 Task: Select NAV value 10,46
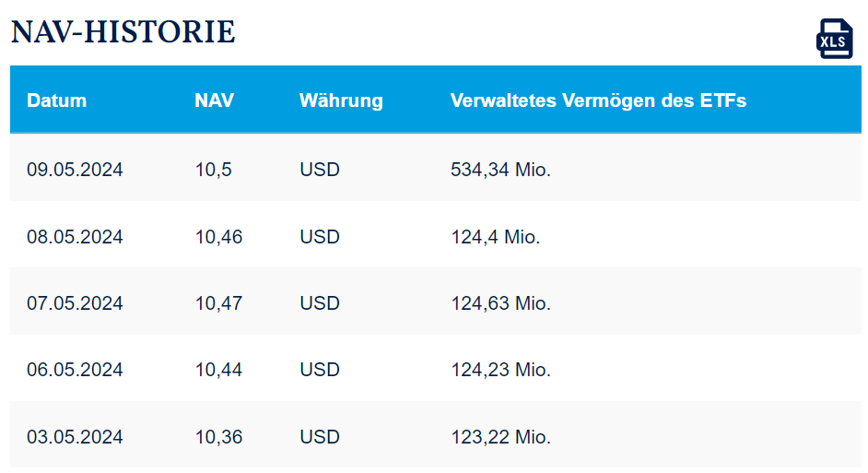coord(218,237)
